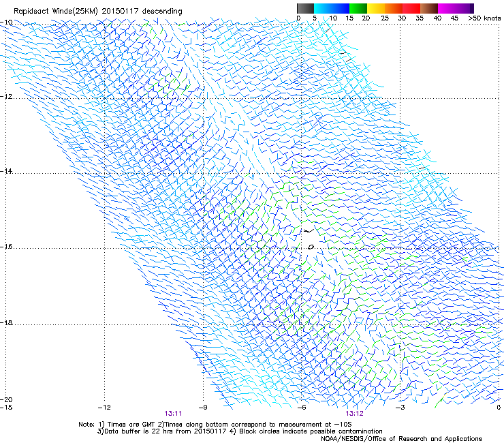Click the NOAA/NESDIS Office of Research credit
The image size is (504, 443).
(x=401, y=439)
